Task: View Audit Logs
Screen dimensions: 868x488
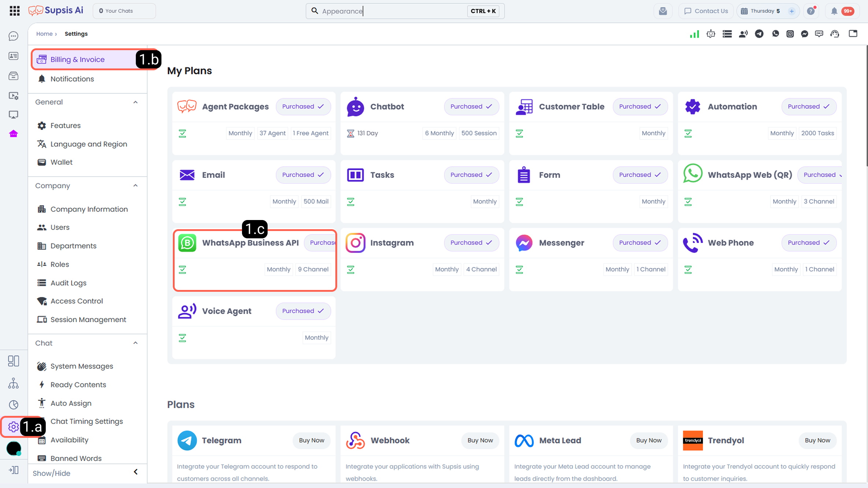Action: coord(68,283)
